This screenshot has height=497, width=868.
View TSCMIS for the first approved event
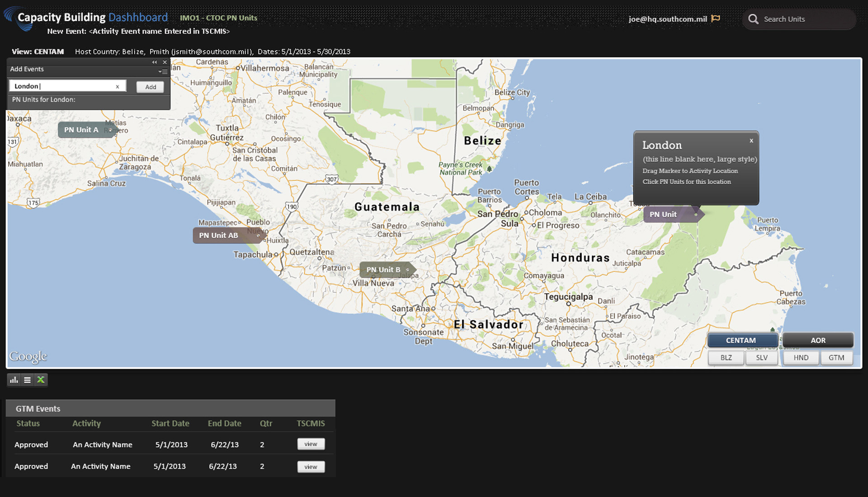pyautogui.click(x=311, y=444)
